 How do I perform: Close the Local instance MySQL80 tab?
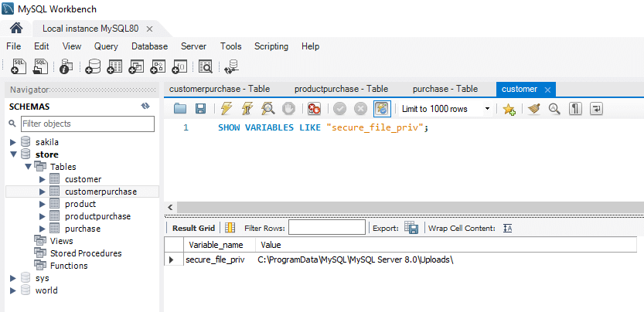tap(149, 29)
